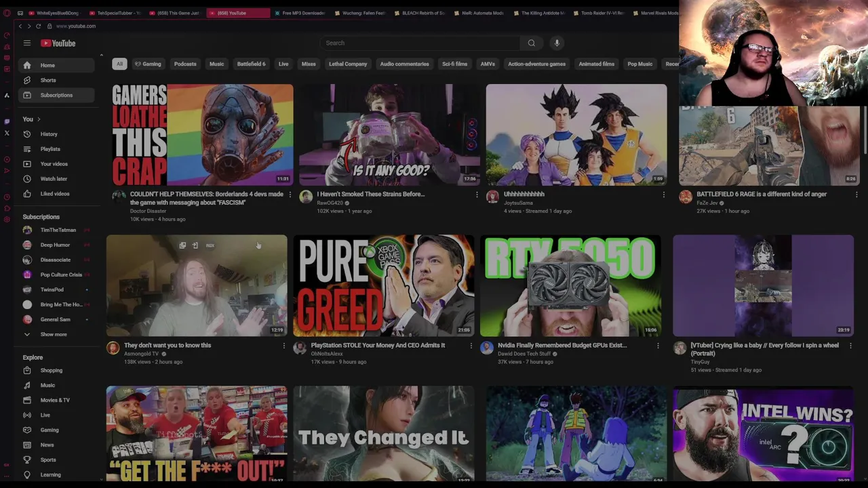Image resolution: width=868 pixels, height=488 pixels.
Task: Open Music under Explore
Action: tap(57, 385)
